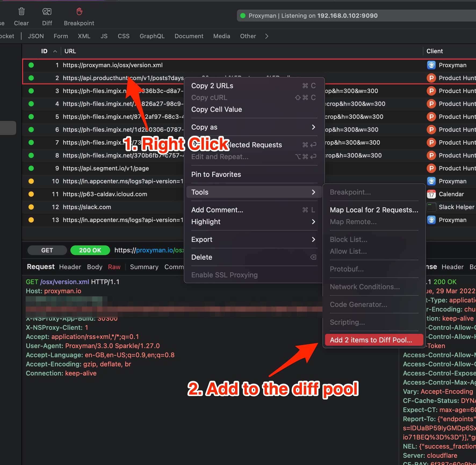This screenshot has width=476, height=465.
Task: Filter by GraphQL requests
Action: pos(152,36)
